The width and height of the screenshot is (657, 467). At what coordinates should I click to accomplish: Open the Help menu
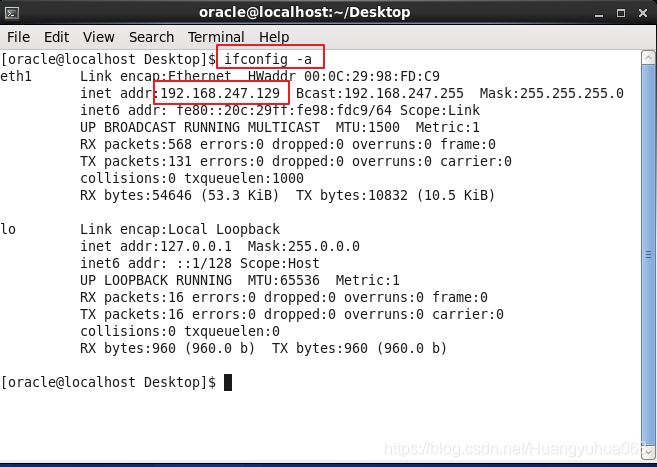pos(274,37)
